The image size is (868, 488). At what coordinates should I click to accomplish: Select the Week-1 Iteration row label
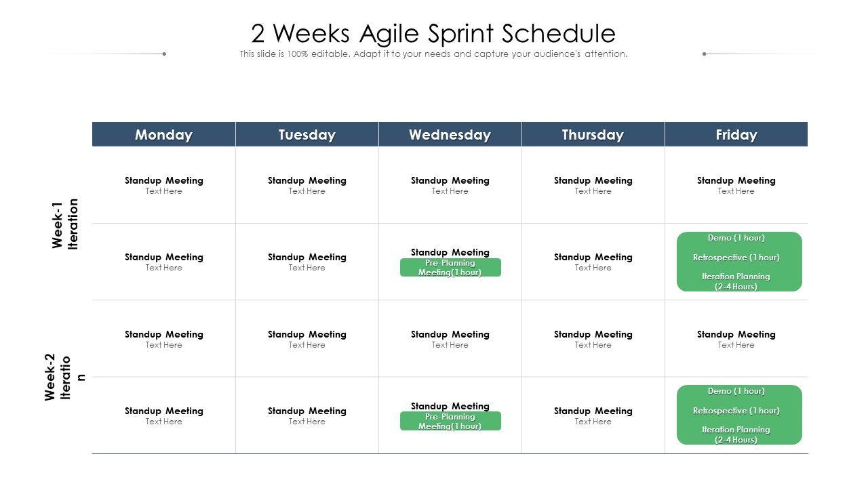point(66,224)
